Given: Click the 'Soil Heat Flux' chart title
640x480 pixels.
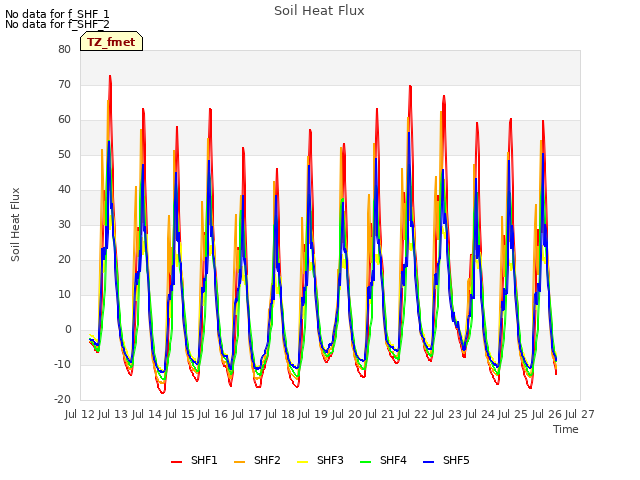Looking at the screenshot, I should click(319, 11).
